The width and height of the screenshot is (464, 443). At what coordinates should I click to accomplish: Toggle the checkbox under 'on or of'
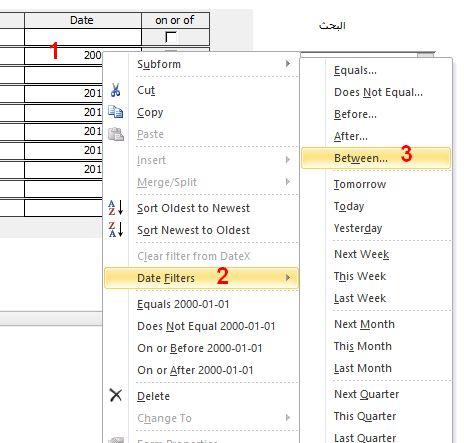[x=171, y=37]
